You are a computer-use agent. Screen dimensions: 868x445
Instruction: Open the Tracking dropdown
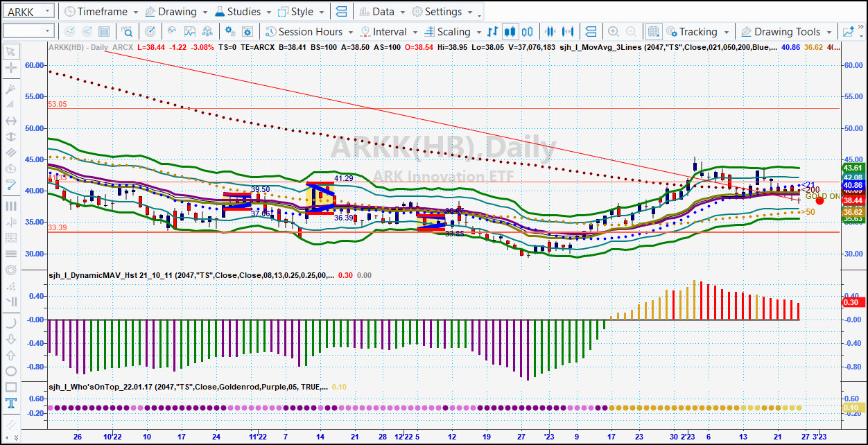[x=698, y=31]
